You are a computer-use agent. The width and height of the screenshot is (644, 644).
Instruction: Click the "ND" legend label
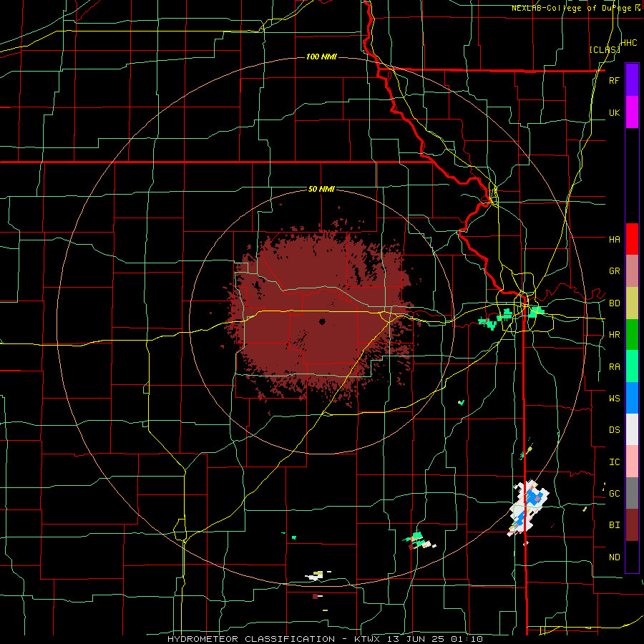coord(614,557)
